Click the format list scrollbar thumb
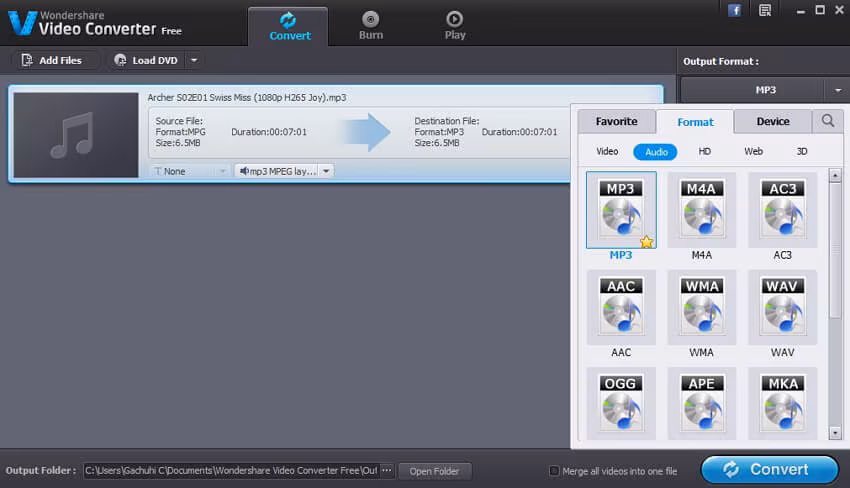 point(835,249)
